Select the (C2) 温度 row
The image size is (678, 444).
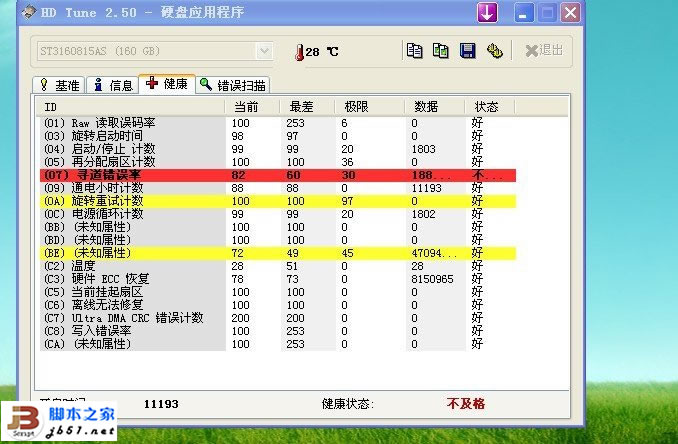click(278, 266)
